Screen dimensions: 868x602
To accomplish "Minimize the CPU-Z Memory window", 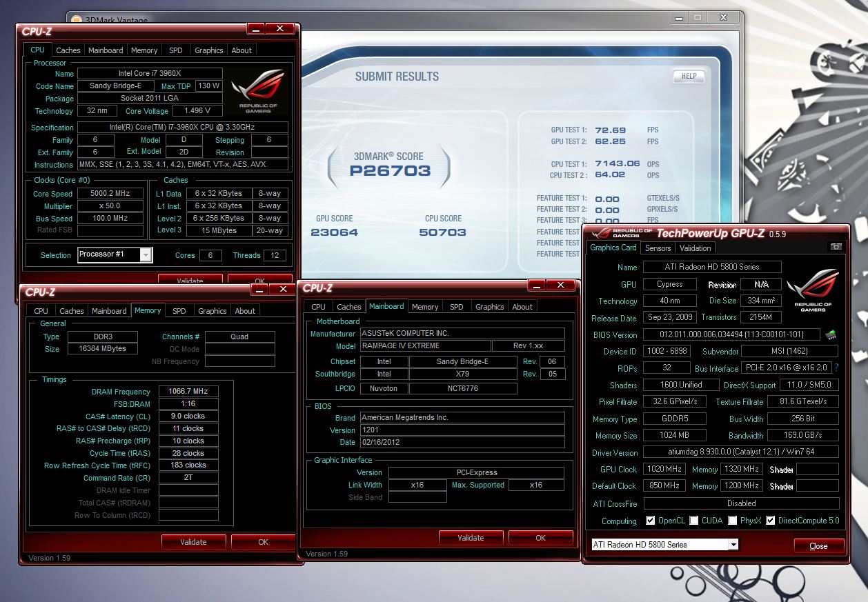I will point(259,289).
